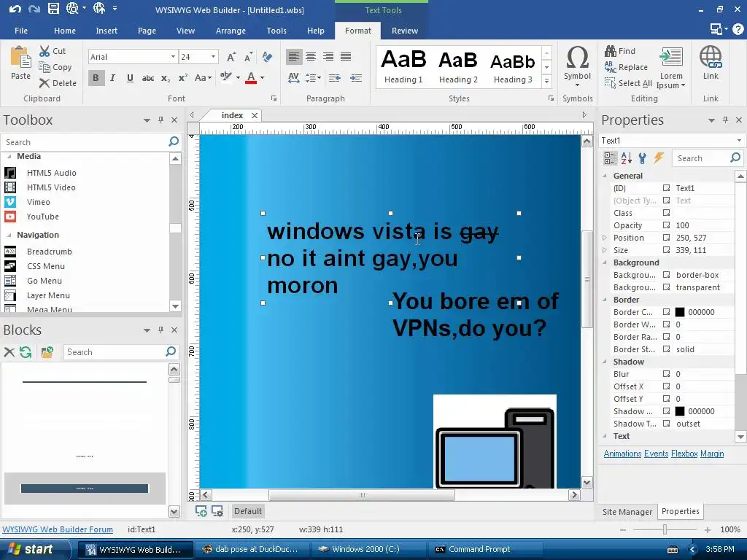747x560 pixels.
Task: Click the decrease indent icon
Action: (335, 77)
